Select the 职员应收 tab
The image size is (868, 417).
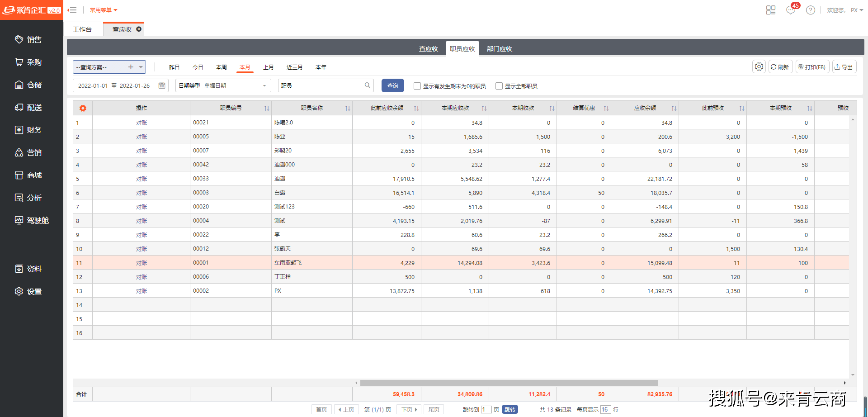[x=462, y=49]
